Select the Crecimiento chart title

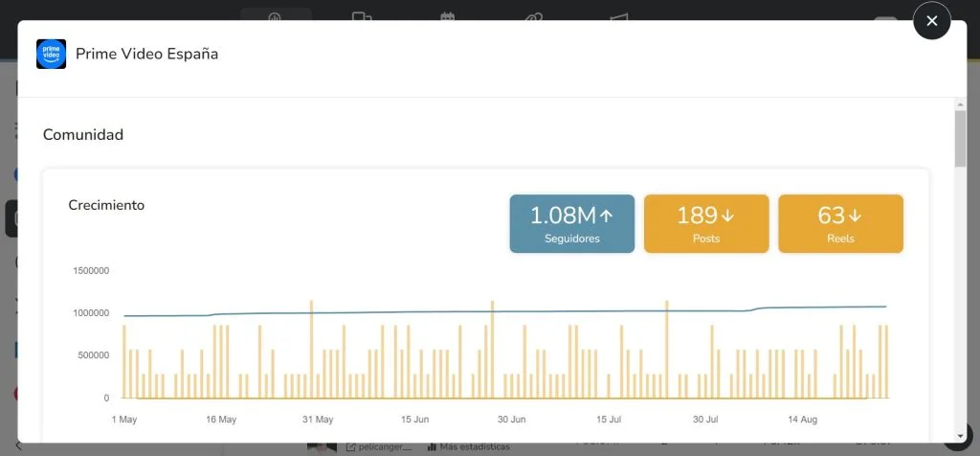click(106, 205)
